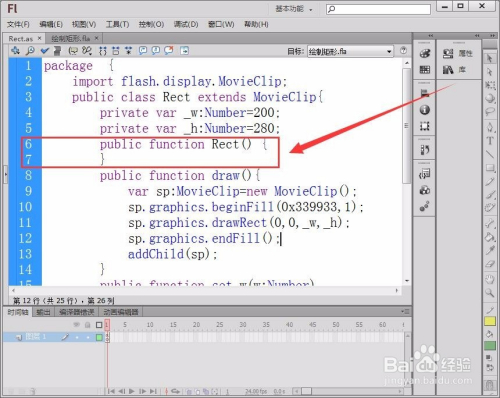Click the timeline Play button
Viewport: 500px width, 398px height.
point(132,391)
